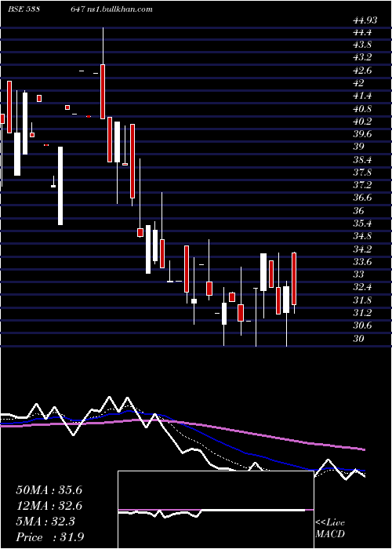Click the "Price : 31.9" legend value
The image size is (392, 549).
[49, 537]
